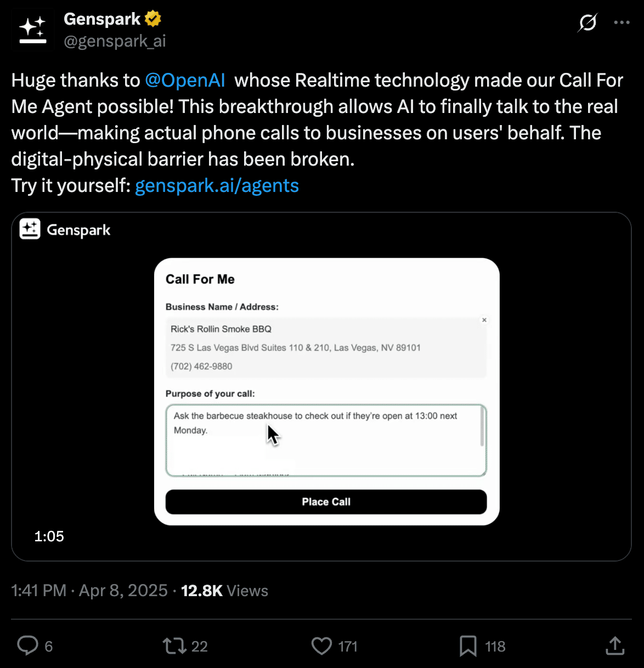Like the tweet with the heart icon
Screen dimensions: 644x668
[321, 646]
